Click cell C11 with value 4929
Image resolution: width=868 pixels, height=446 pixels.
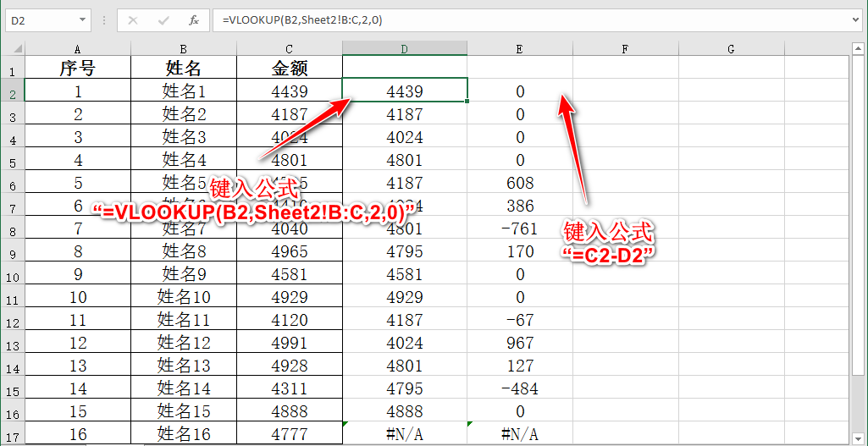tap(290, 297)
